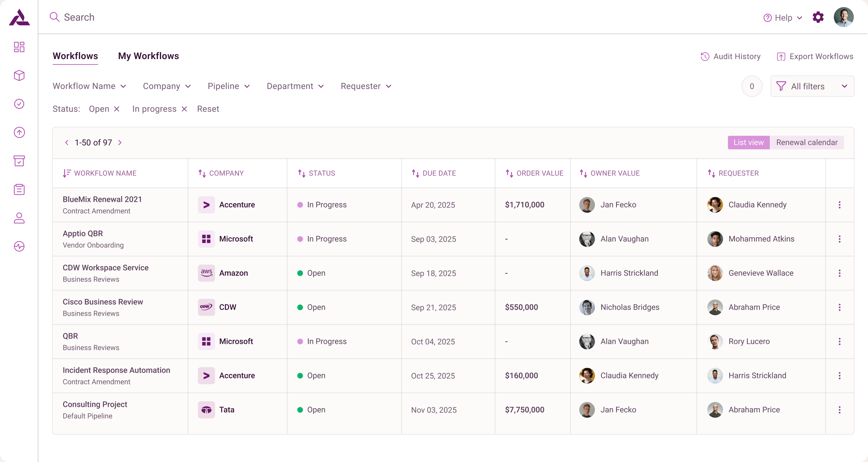
Task: Open row menu for CDW Workspace Service
Action: coord(840,273)
